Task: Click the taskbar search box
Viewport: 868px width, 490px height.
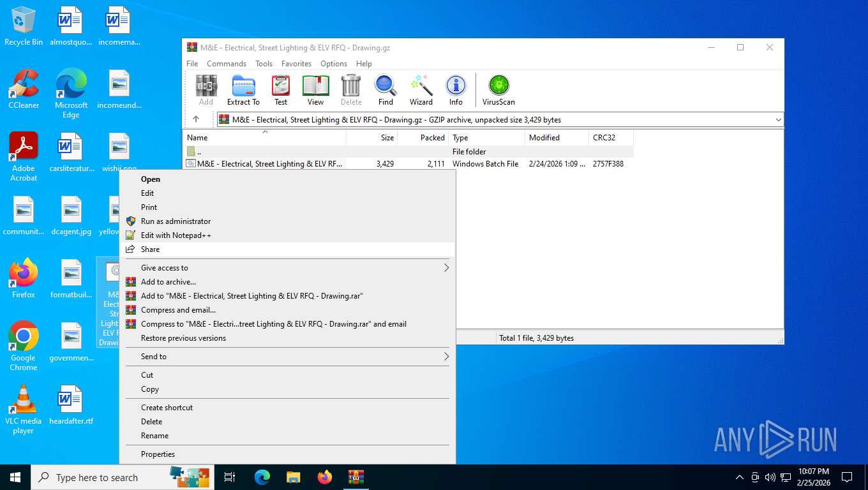Action: pos(121,477)
